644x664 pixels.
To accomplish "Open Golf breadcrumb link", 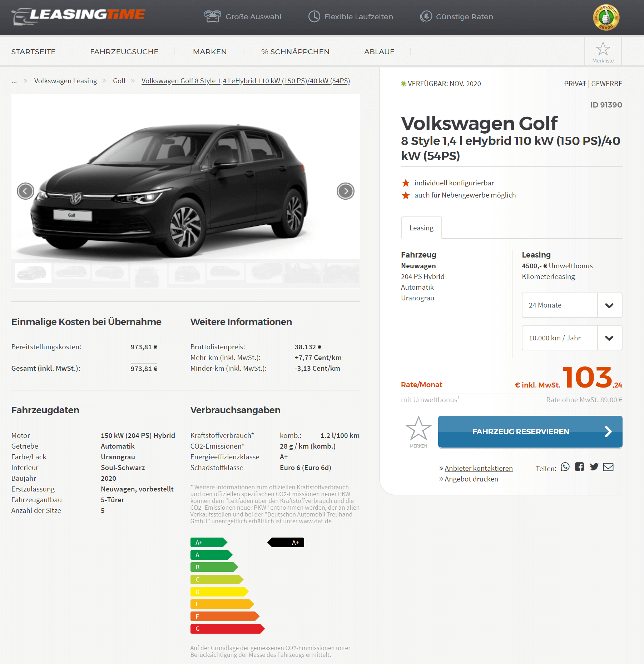I will tap(119, 81).
